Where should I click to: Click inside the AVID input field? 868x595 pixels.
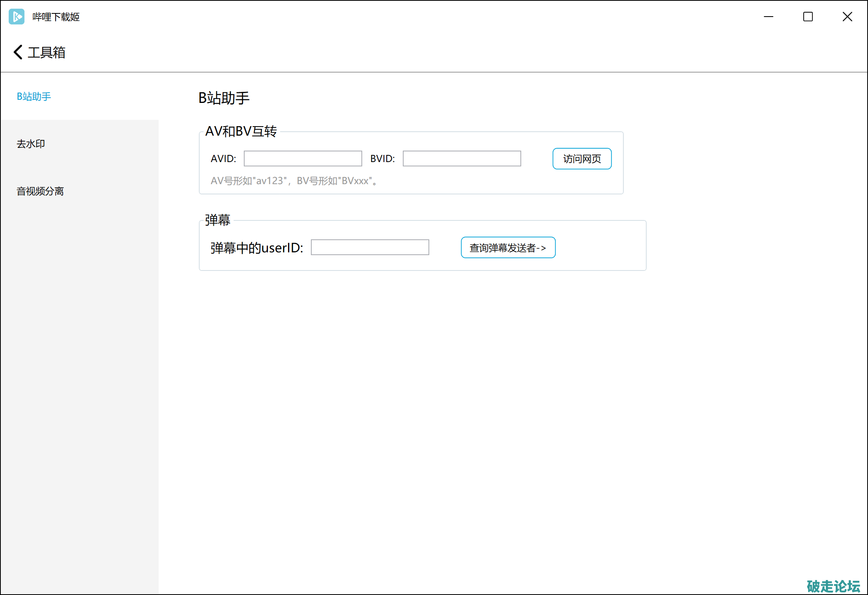(303, 159)
